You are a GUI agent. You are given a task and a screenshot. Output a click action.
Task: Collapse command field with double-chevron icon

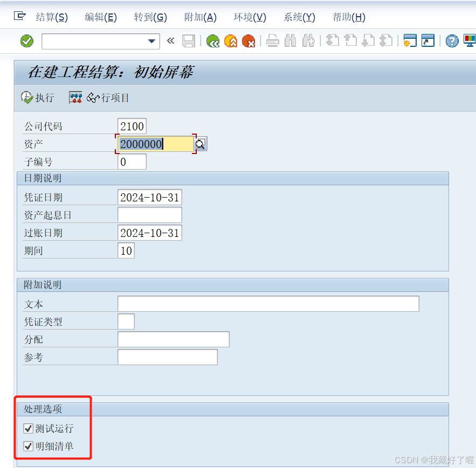[x=170, y=40]
